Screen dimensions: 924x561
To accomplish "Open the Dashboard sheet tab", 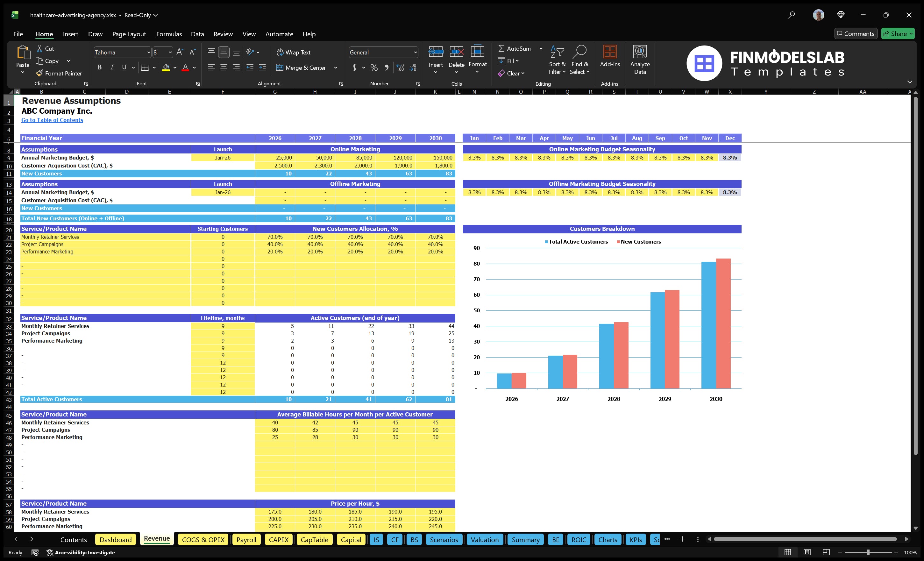I will 116,540.
